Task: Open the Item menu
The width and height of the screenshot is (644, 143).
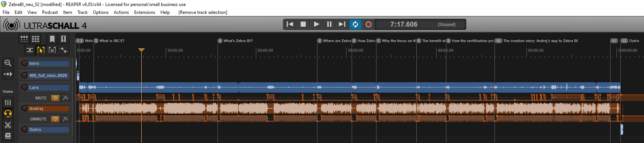Action: (x=68, y=12)
